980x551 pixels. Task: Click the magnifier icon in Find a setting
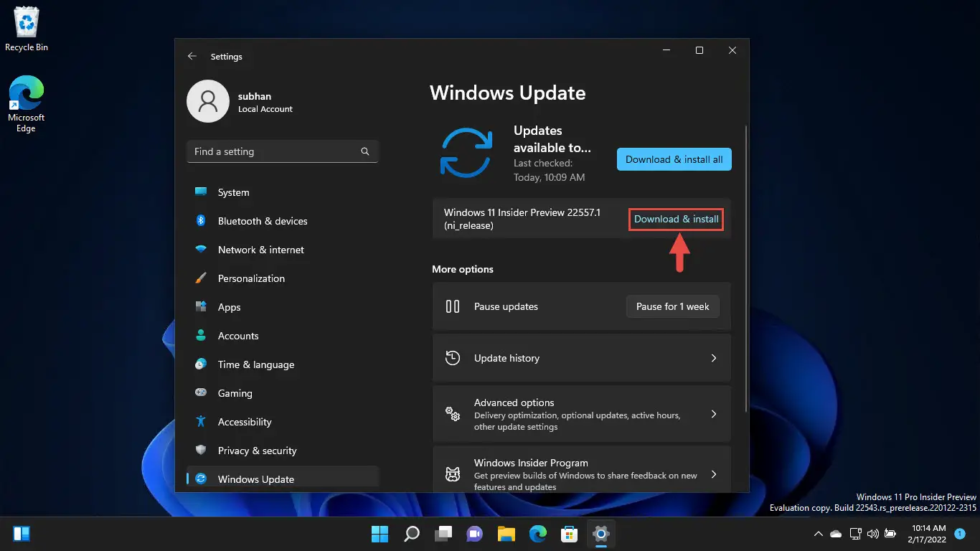coord(365,151)
